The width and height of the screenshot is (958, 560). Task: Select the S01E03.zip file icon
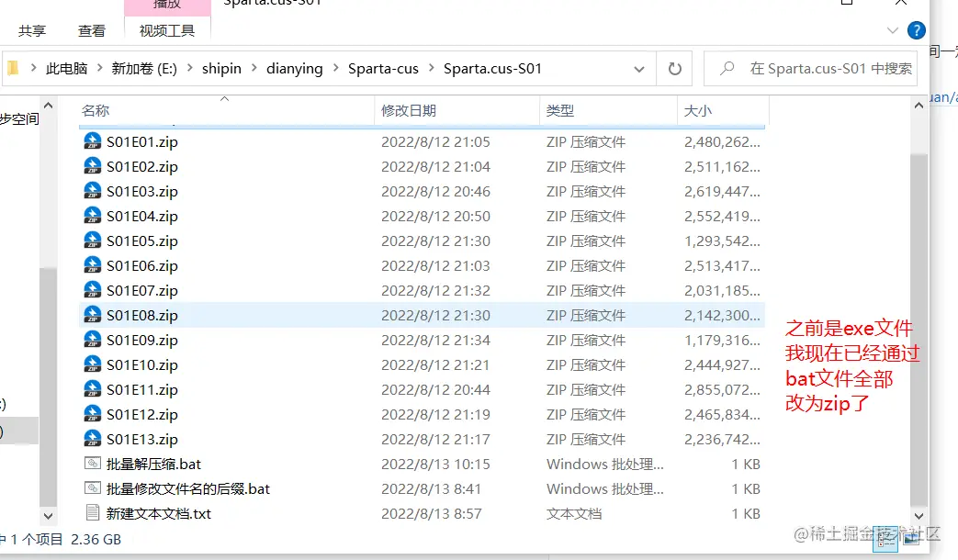92,191
